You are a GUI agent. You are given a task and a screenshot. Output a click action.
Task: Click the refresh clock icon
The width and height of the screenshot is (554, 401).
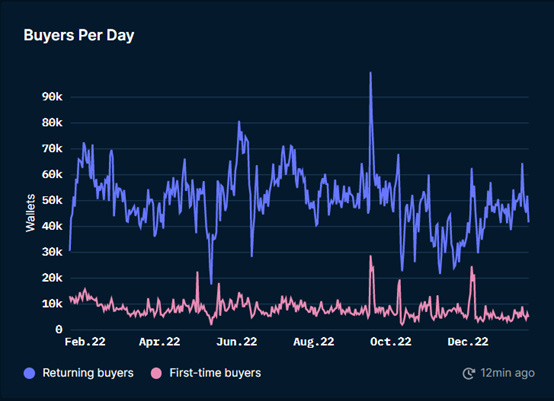click(x=469, y=373)
